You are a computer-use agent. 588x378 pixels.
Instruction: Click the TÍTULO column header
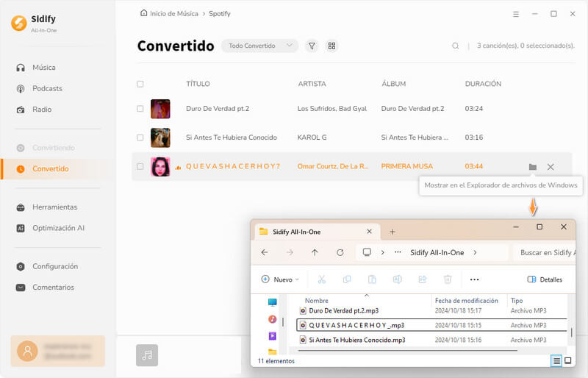coord(198,84)
